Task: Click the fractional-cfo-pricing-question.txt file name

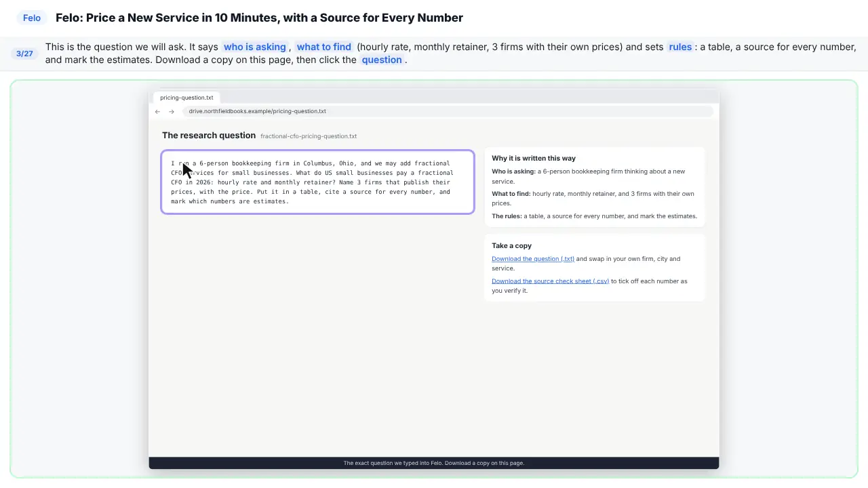Action: point(309,136)
